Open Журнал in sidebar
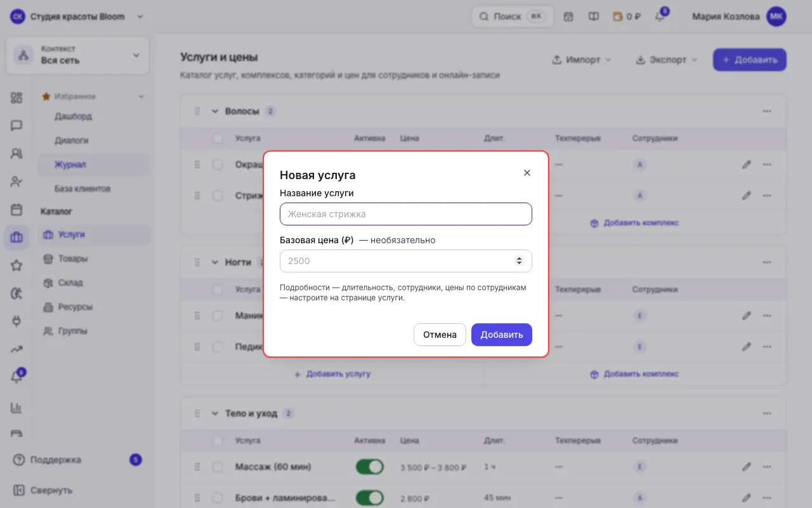 pos(93,164)
